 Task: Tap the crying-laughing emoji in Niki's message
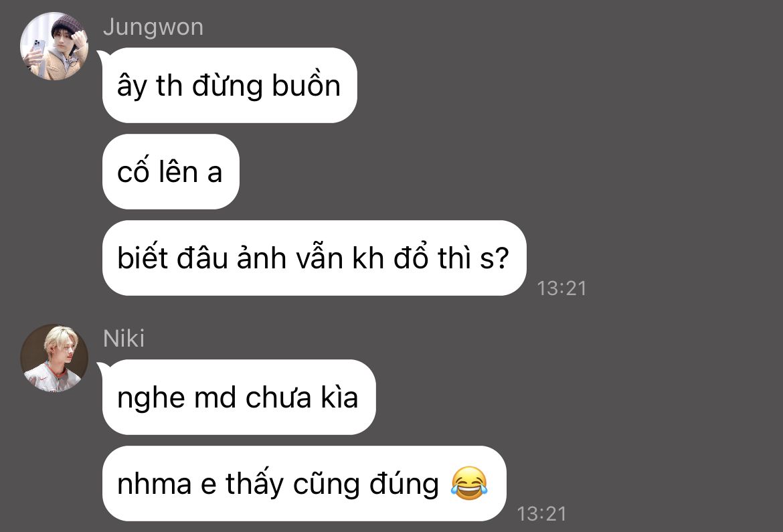coord(469,484)
